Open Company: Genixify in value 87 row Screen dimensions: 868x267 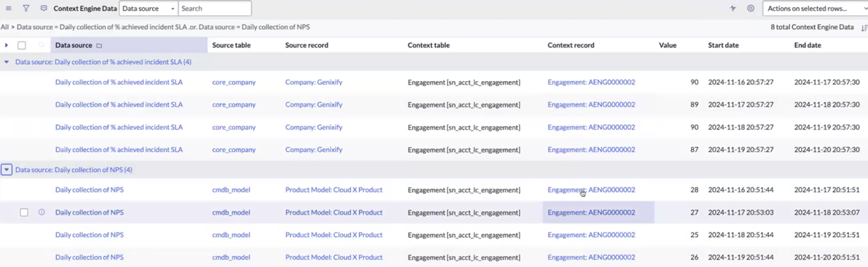[314, 150]
